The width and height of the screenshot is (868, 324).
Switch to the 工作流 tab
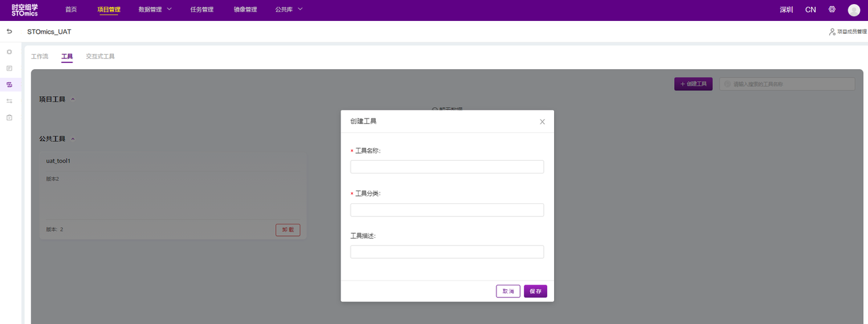(40, 56)
